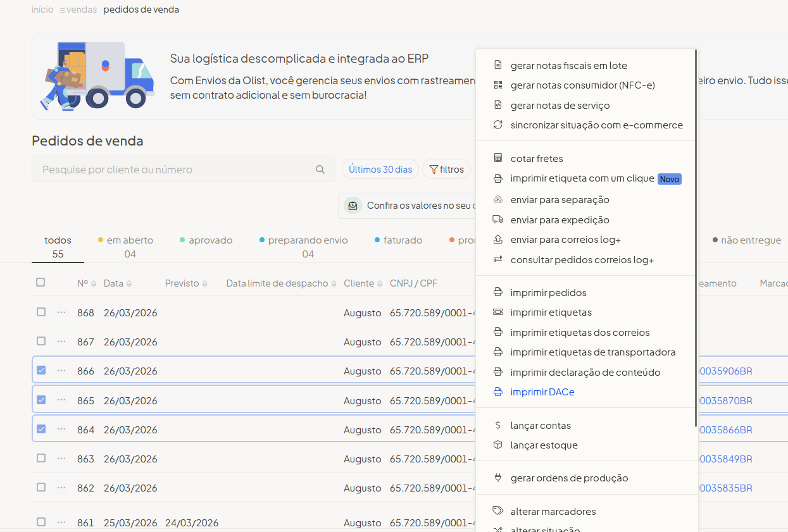Click the dollar icon beside lançar contas
Screen dimensions: 788x532
point(498,425)
